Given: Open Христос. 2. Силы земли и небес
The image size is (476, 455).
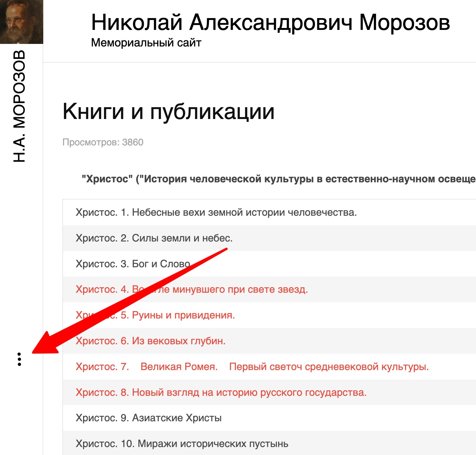Looking at the screenshot, I should point(154,238).
